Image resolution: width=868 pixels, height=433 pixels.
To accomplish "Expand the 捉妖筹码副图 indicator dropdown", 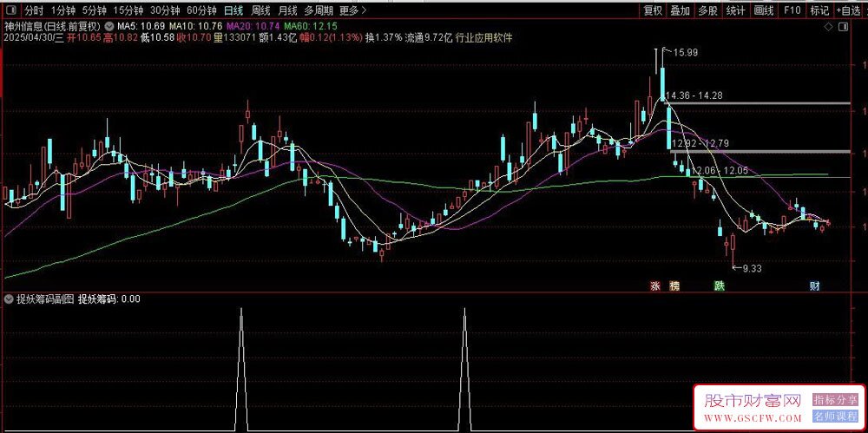I will (x=9, y=299).
